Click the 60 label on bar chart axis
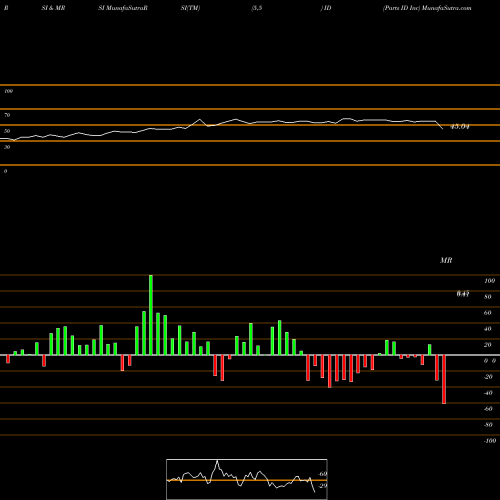 [488, 313]
